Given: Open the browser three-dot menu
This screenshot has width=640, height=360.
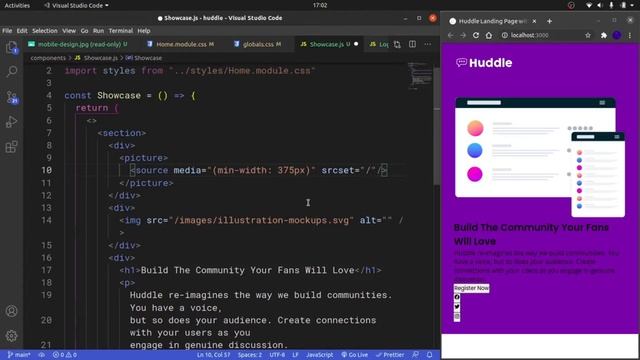Looking at the screenshot, I should 630,36.
